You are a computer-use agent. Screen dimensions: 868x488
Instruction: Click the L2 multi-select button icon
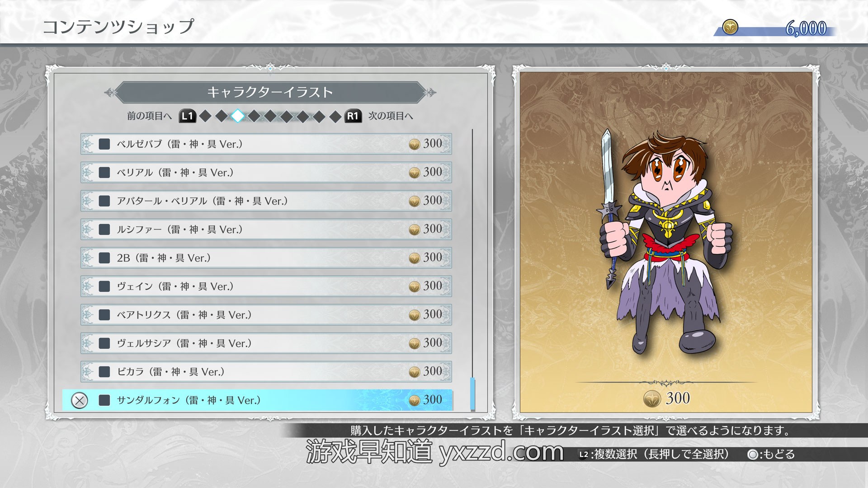coord(584,455)
